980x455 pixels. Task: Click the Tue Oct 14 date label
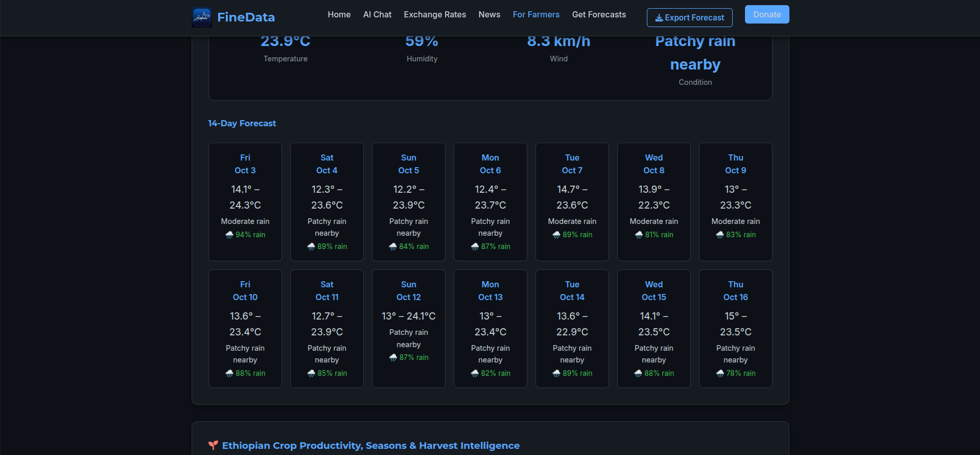pyautogui.click(x=572, y=291)
